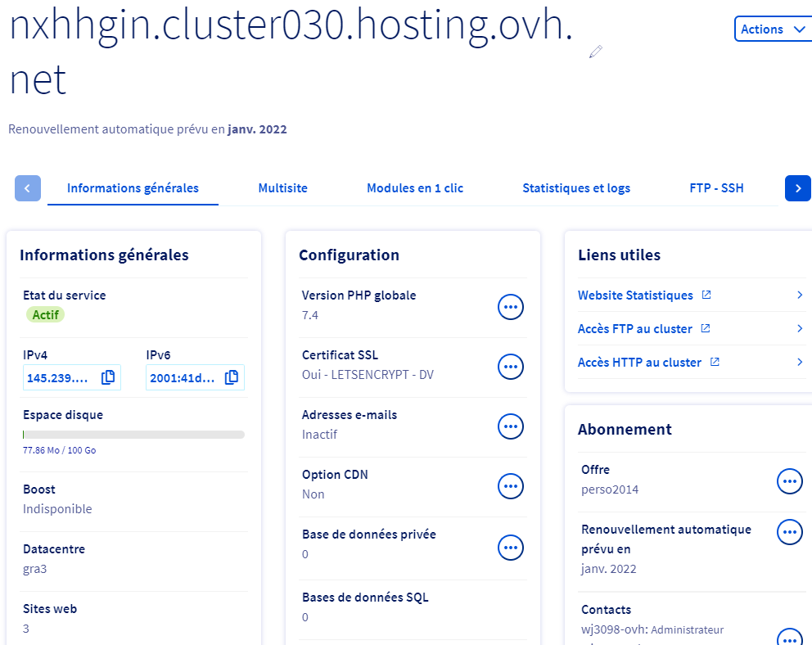Open options menu for Base de données privée

point(511,546)
